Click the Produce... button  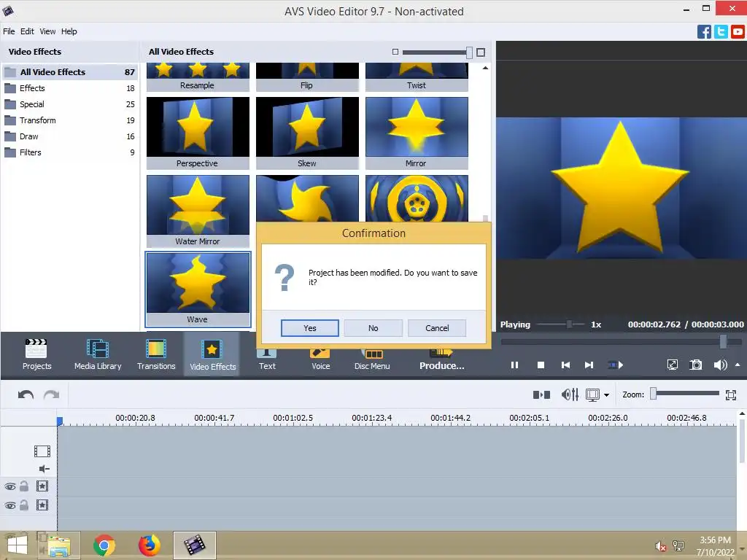click(x=441, y=360)
